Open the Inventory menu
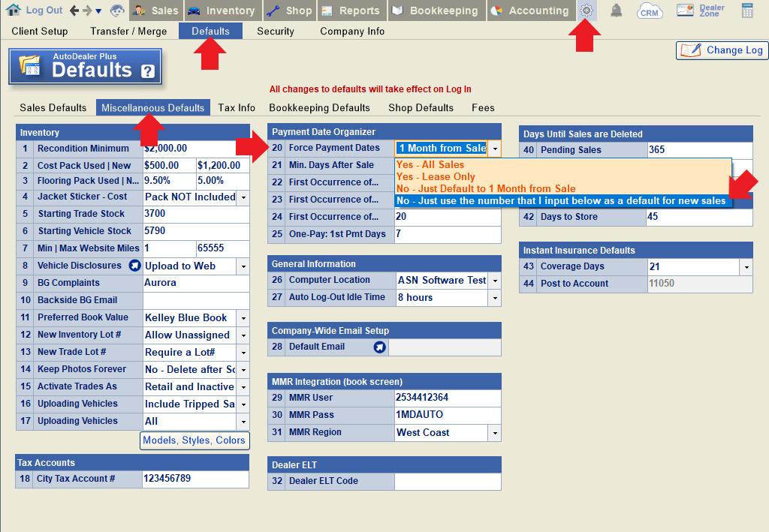769x532 pixels. tap(223, 11)
